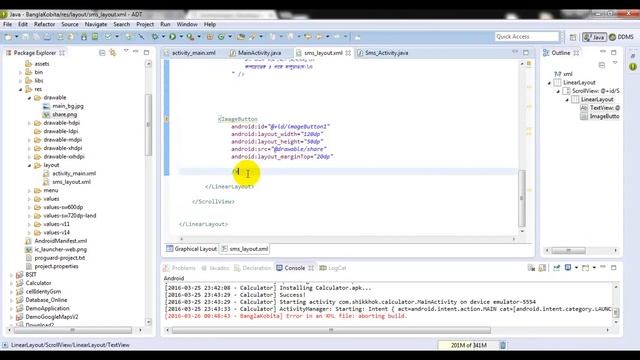
Task: Click the garbage collector trash icon
Action: point(502,345)
